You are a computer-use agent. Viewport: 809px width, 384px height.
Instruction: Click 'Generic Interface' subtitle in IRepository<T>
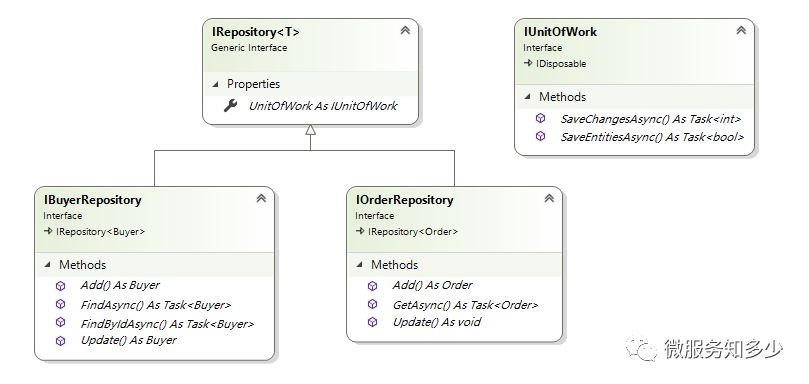point(249,47)
